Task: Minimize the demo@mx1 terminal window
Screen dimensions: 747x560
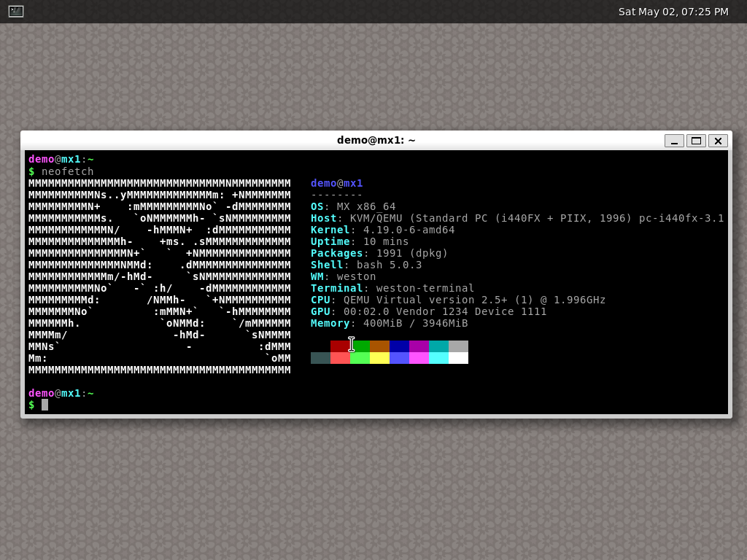Action: click(674, 141)
